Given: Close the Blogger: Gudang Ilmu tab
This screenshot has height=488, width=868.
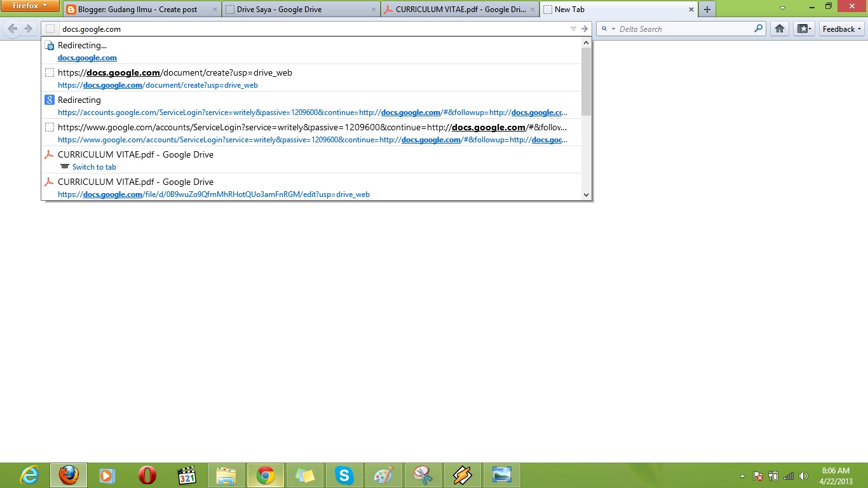Looking at the screenshot, I should click(x=215, y=10).
